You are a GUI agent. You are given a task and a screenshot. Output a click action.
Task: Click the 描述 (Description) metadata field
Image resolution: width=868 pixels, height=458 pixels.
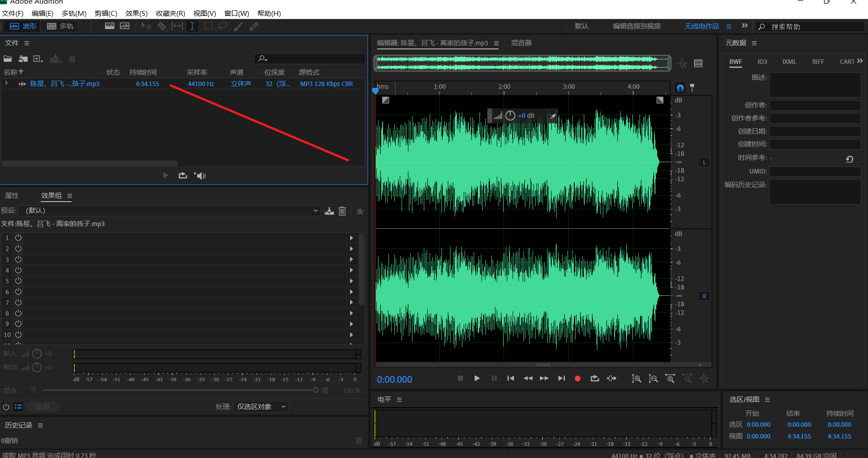(815, 85)
